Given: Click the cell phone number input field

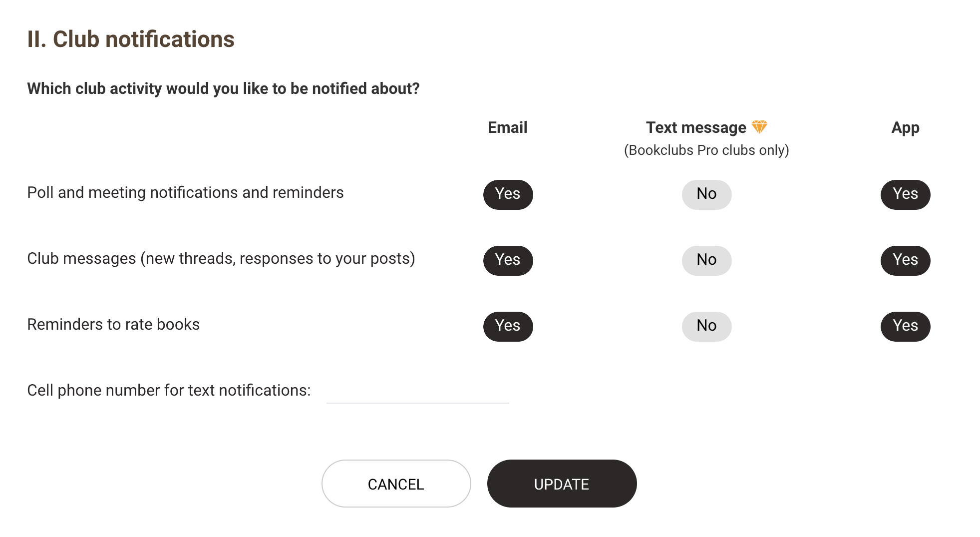Looking at the screenshot, I should click(x=417, y=392).
